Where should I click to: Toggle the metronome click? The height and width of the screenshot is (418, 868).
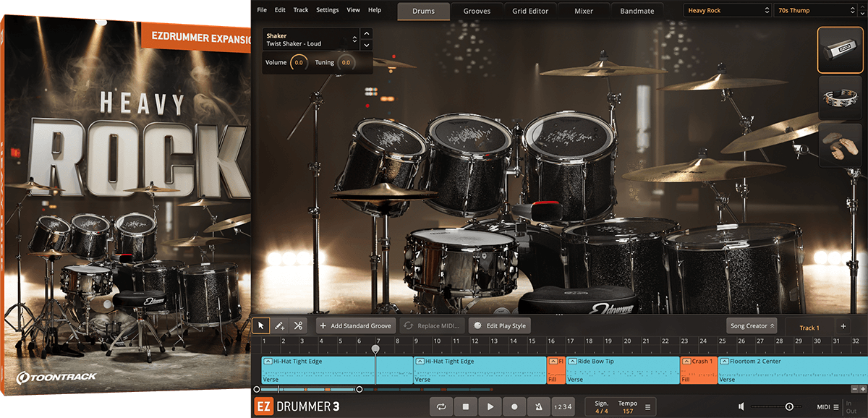[x=538, y=407]
